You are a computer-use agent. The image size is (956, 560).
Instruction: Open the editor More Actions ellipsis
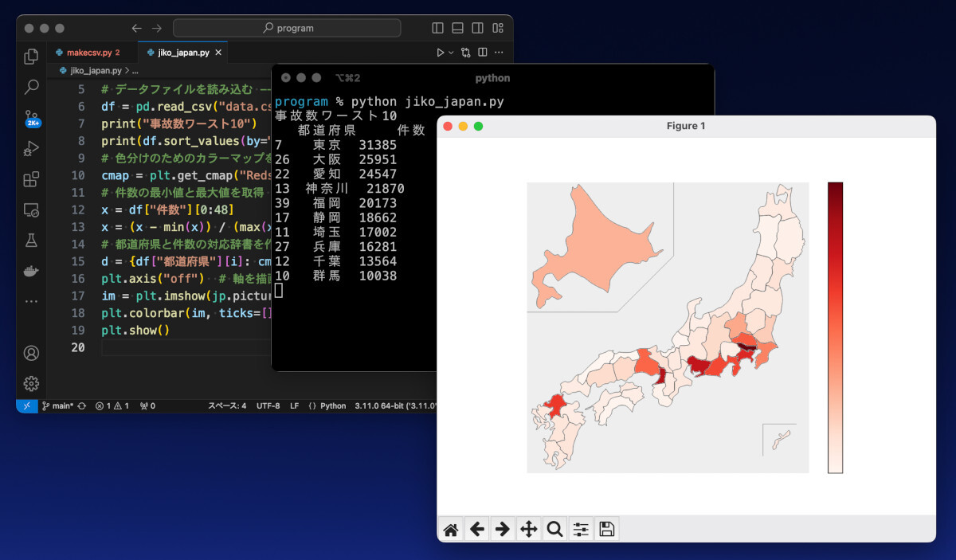click(x=500, y=53)
